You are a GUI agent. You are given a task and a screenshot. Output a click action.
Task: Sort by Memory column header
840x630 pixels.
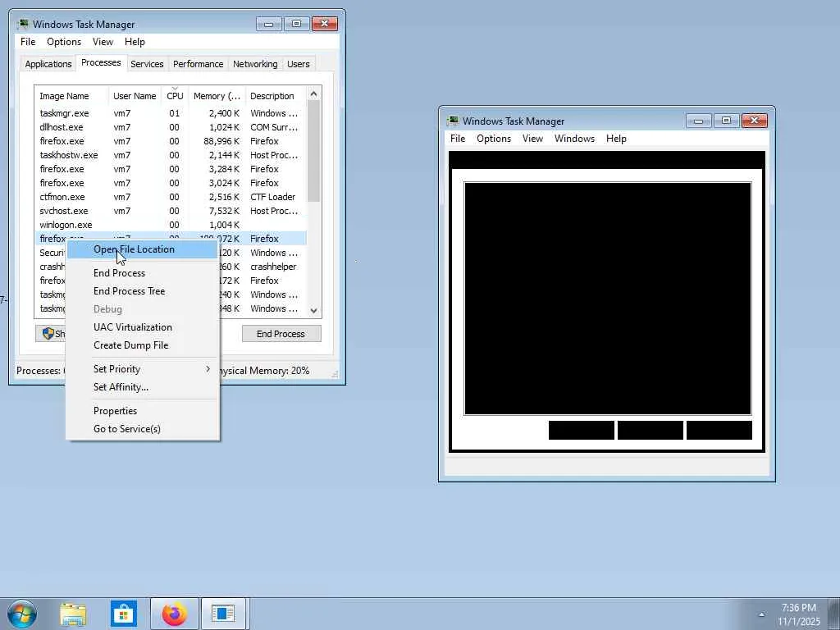[217, 96]
